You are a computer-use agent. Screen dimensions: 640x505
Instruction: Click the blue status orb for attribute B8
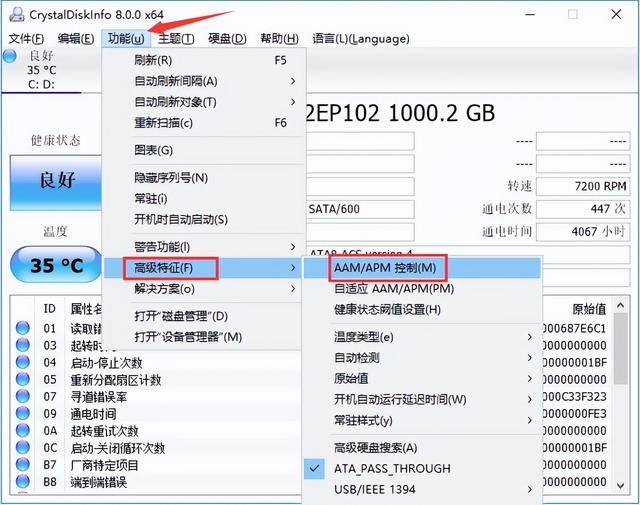23,482
